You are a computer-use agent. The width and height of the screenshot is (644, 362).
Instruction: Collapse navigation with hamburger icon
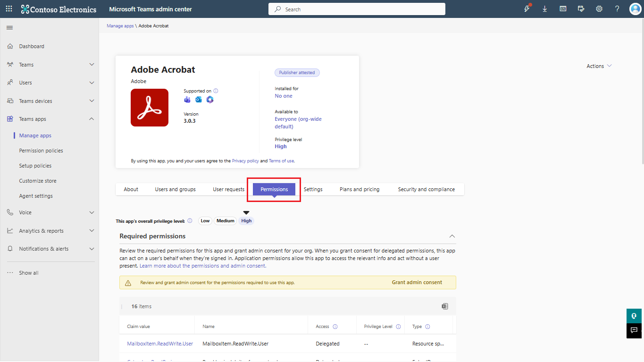[9, 28]
